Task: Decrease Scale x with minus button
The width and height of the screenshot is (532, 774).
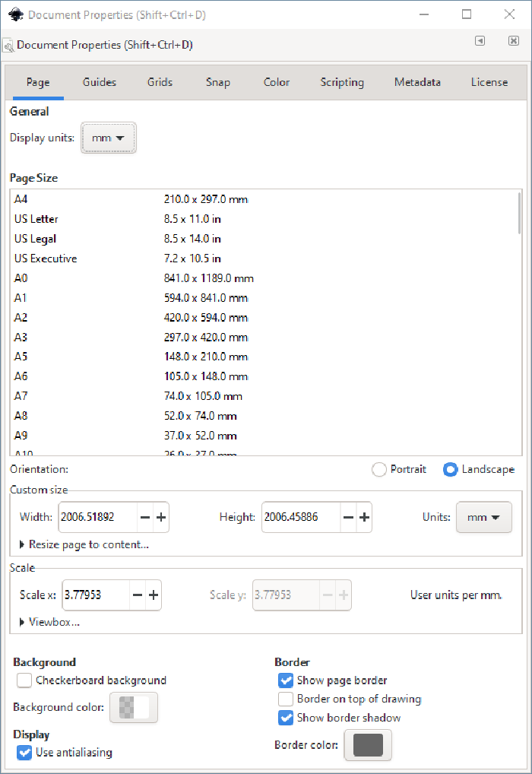Action: click(x=138, y=595)
